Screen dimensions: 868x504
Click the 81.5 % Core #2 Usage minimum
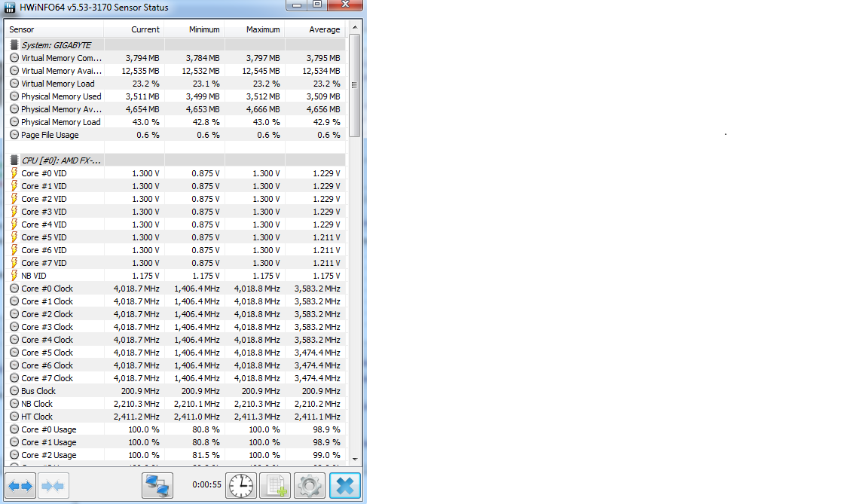206,455
